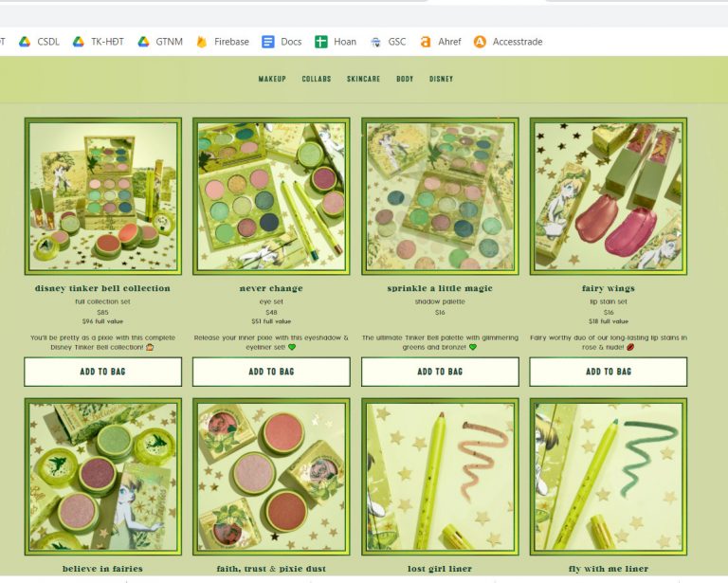Open the CSDL Google Drive bookmark
The image size is (728, 583).
point(40,42)
